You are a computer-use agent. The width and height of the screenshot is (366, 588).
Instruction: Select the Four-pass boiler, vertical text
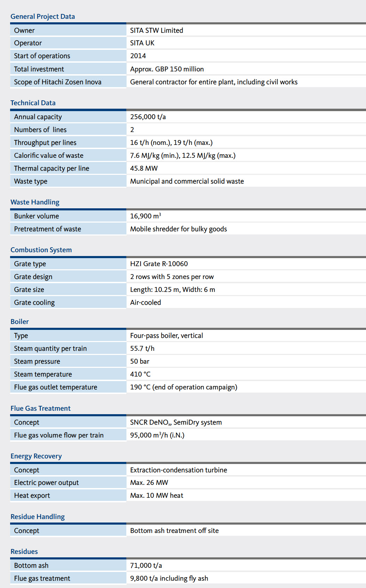[167, 335]
